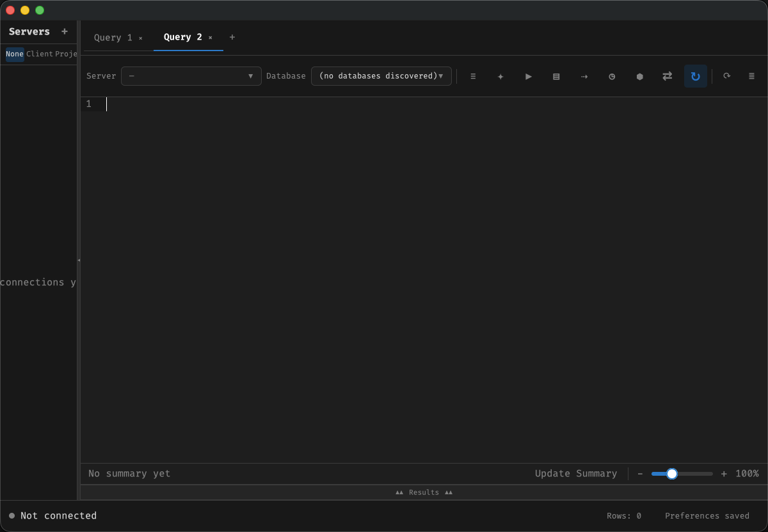Click the No summary yet text
Screen dimensions: 768x532
coord(129,474)
